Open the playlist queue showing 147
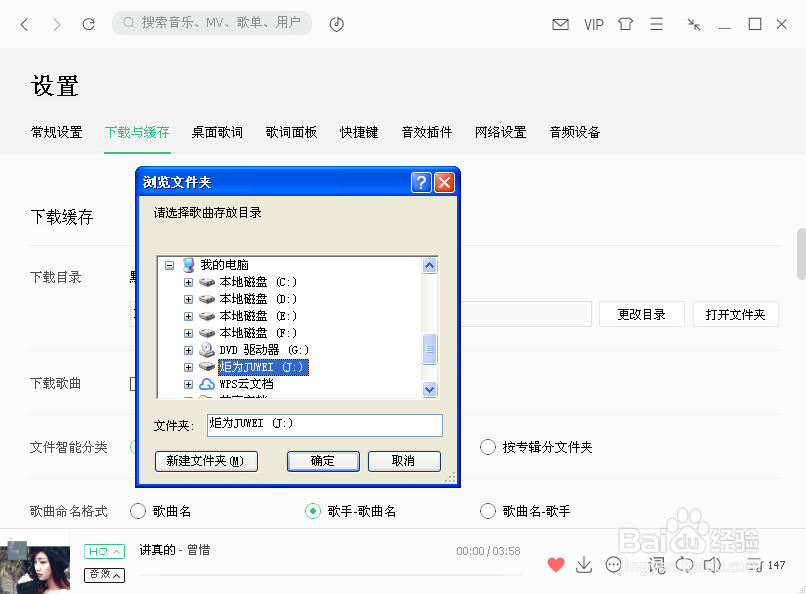The width and height of the screenshot is (806, 594). (765, 565)
